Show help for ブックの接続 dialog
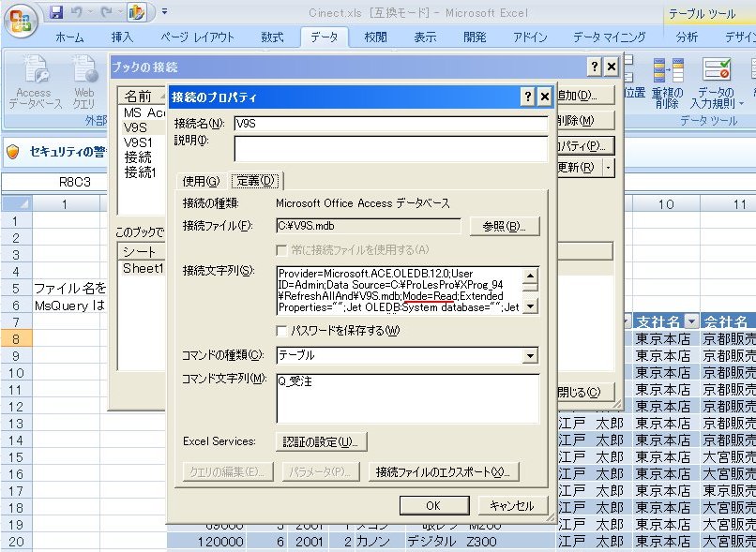 [x=595, y=67]
